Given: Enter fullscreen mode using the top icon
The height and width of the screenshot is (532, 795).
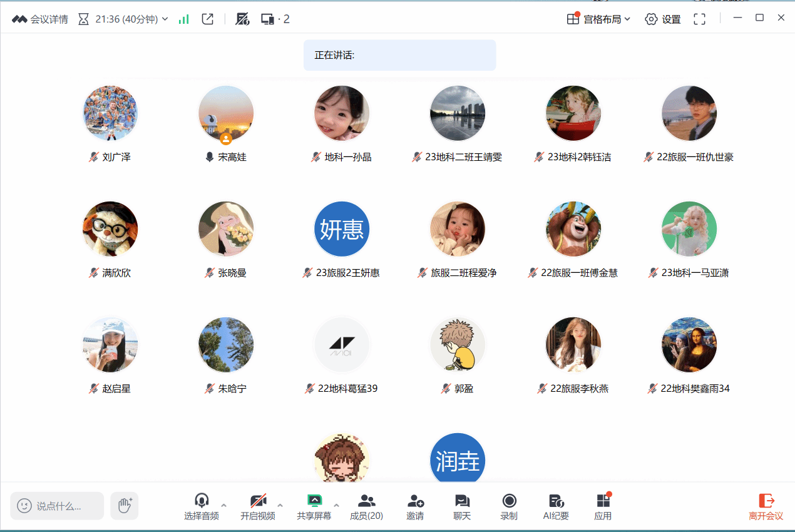Looking at the screenshot, I should [x=700, y=19].
